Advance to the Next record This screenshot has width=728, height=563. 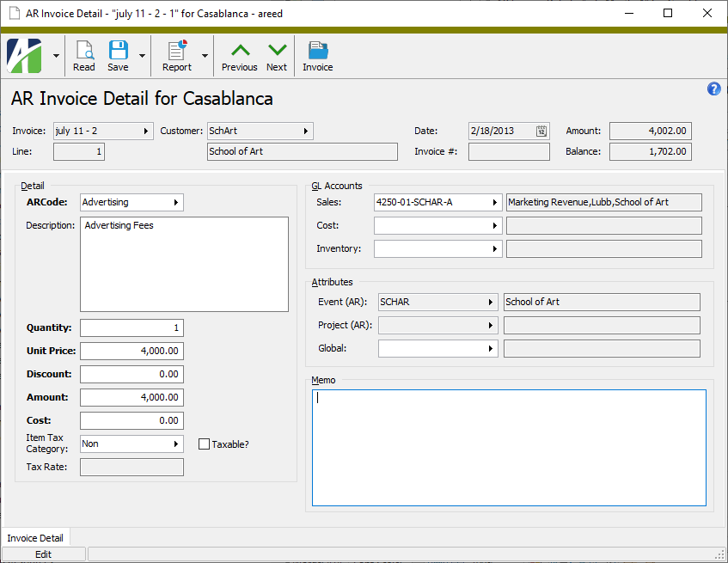click(x=277, y=55)
